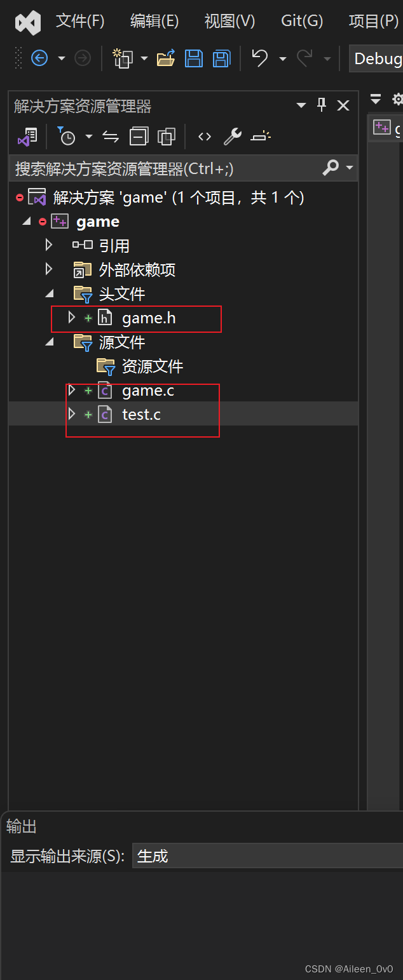
Task: Toggle Sync with Active Document
Action: (x=111, y=136)
